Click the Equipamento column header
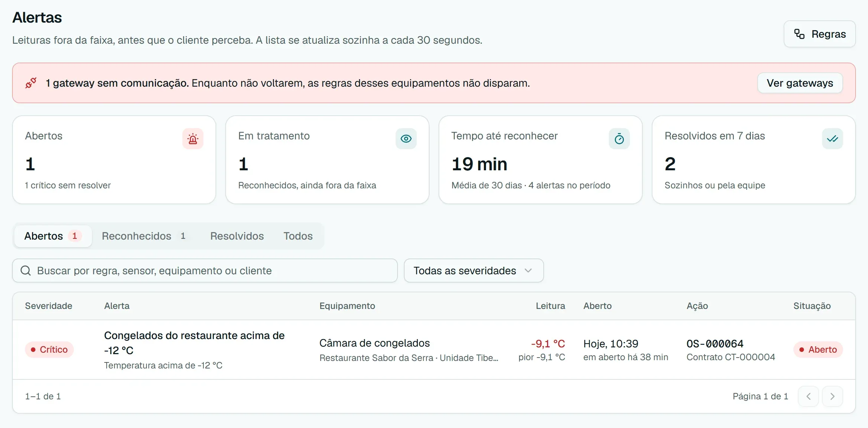This screenshot has width=868, height=428. (347, 306)
